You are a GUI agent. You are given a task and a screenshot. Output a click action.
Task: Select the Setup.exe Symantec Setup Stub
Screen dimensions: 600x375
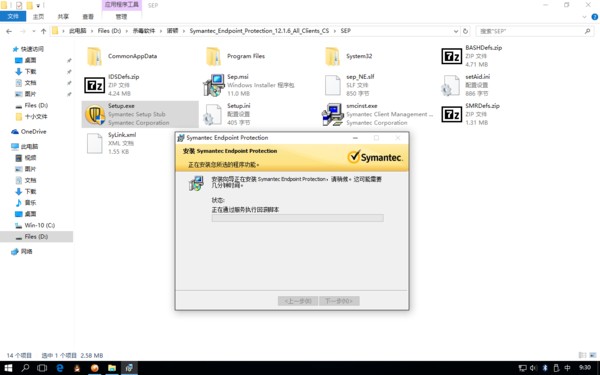(x=140, y=114)
